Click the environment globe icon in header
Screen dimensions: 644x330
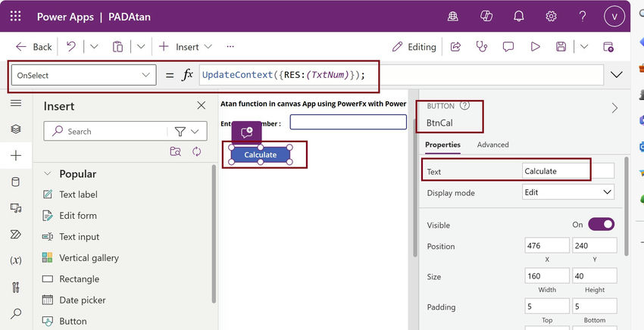[x=453, y=17]
